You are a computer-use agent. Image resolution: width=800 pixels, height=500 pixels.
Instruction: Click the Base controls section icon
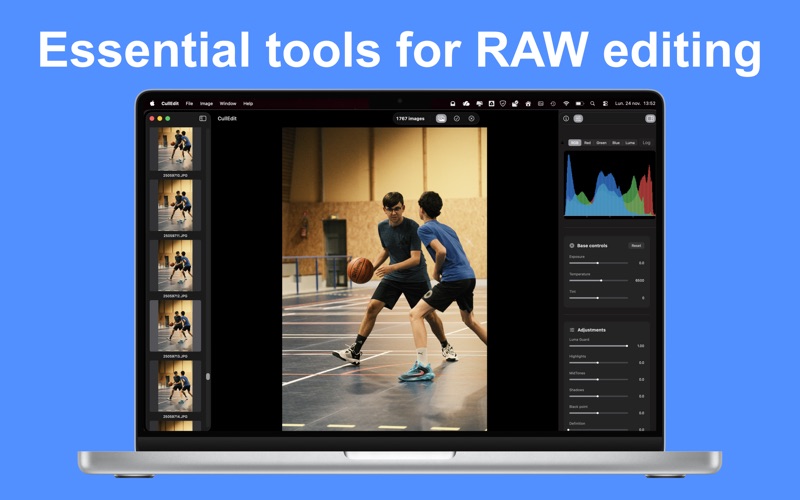(572, 245)
